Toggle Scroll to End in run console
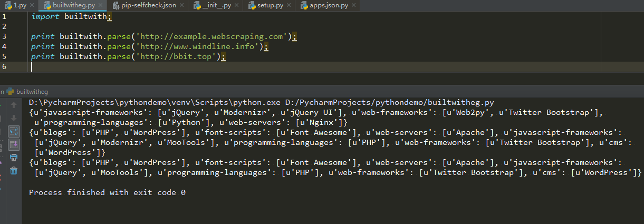This screenshot has width=644, height=224. pyautogui.click(x=14, y=144)
